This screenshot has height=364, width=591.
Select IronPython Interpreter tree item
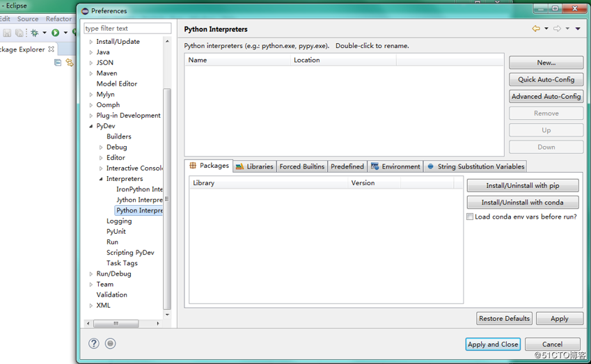coord(139,189)
